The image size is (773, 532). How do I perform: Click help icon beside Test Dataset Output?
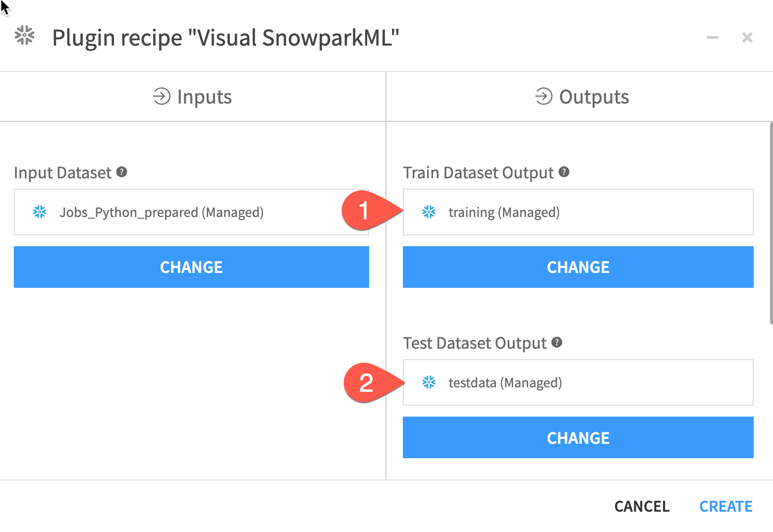pyautogui.click(x=557, y=342)
